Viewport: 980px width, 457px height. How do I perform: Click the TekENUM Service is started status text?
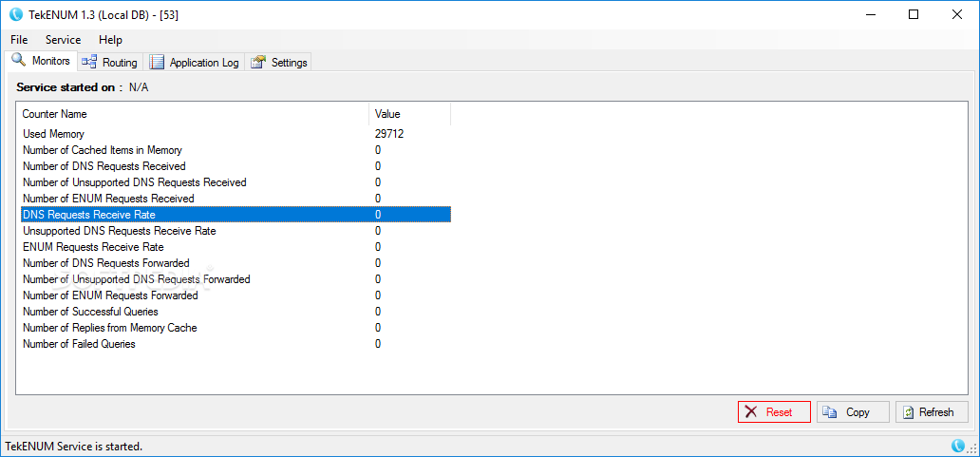pos(74,447)
